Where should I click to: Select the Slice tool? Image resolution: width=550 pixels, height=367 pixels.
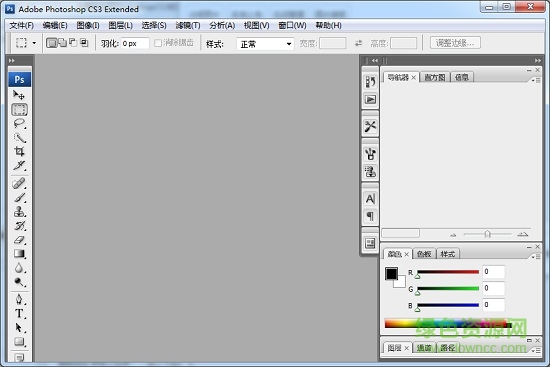pos(19,165)
